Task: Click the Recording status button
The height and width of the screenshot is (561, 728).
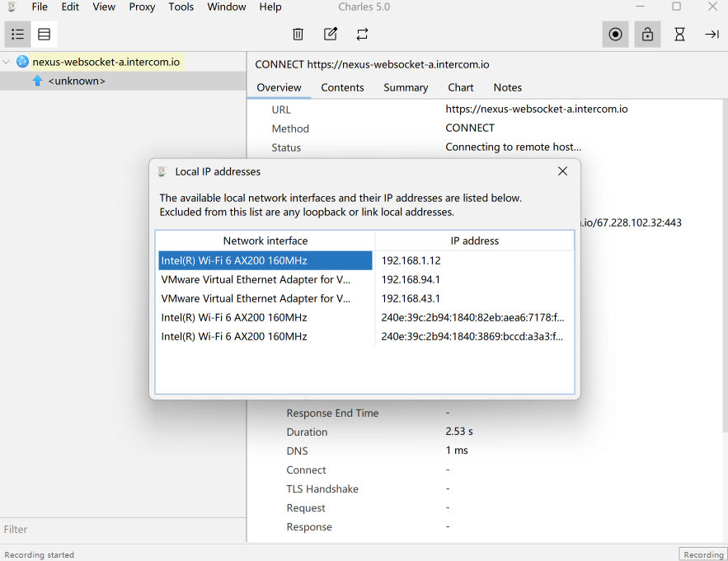Action: [702, 554]
